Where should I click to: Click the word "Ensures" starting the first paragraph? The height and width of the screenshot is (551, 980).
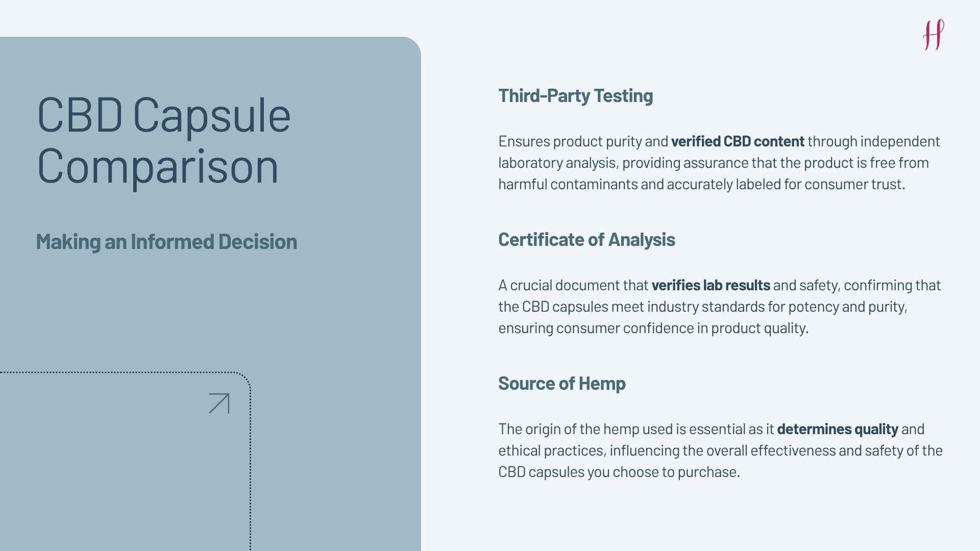point(524,141)
